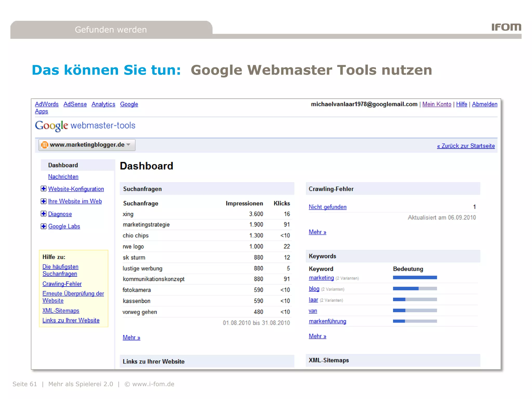Click the Google webmaster-tools logo

point(85,126)
